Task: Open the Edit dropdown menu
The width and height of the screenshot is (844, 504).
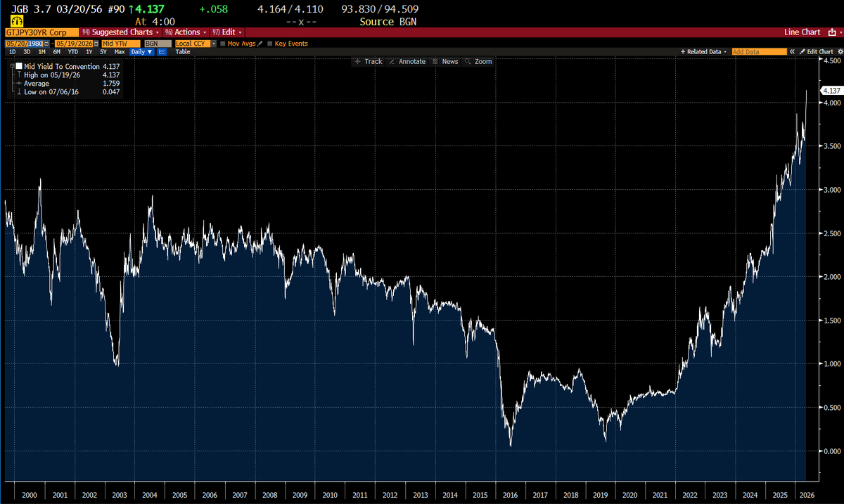Action: 226,32
